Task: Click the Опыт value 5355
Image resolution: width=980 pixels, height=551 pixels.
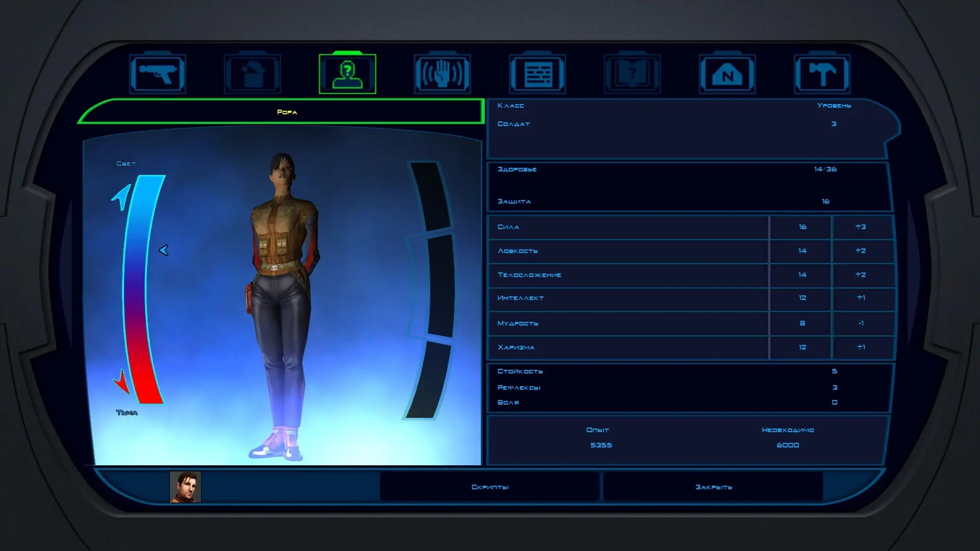Action: coord(601,445)
